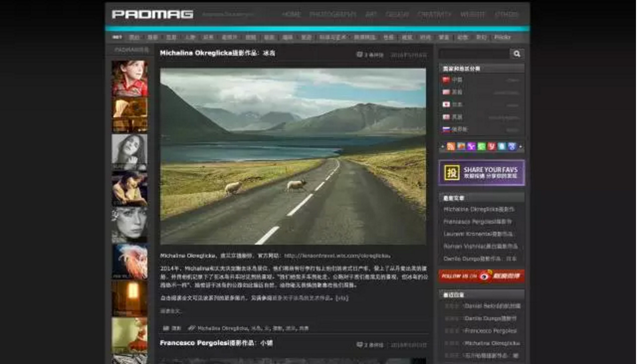The width and height of the screenshot is (638, 364).
Task: Open the PHOTOGRAPHY menu item
Action: pos(333,14)
